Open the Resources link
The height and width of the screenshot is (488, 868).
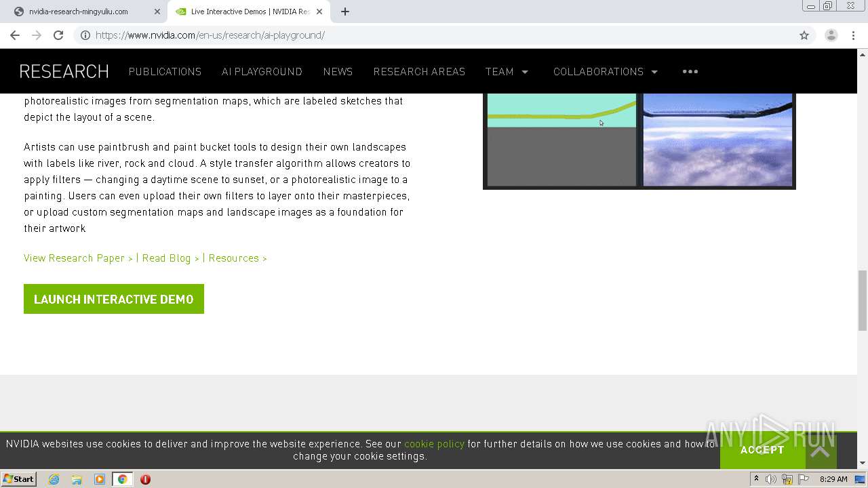tap(237, 258)
